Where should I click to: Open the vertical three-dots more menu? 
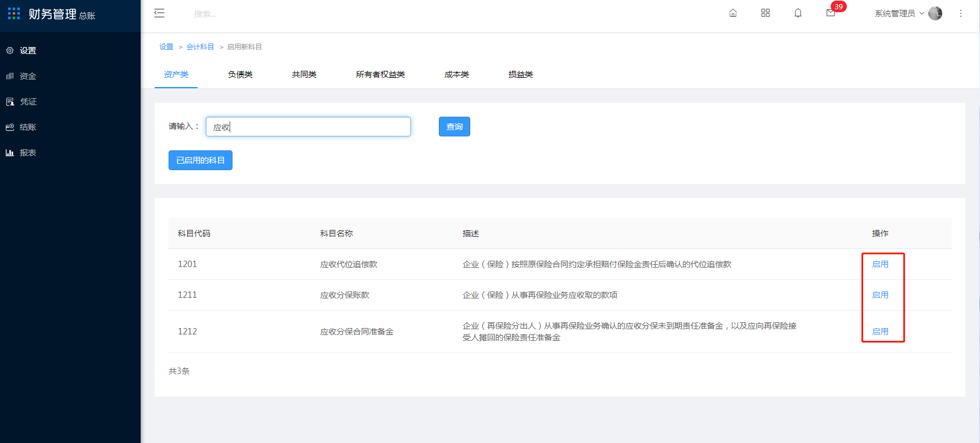click(961, 13)
